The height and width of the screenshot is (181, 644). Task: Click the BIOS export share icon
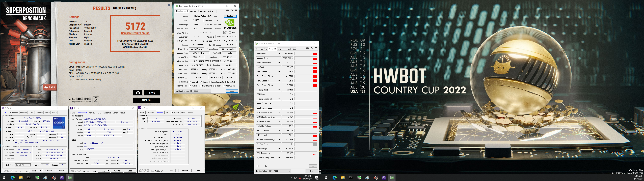(x=225, y=33)
